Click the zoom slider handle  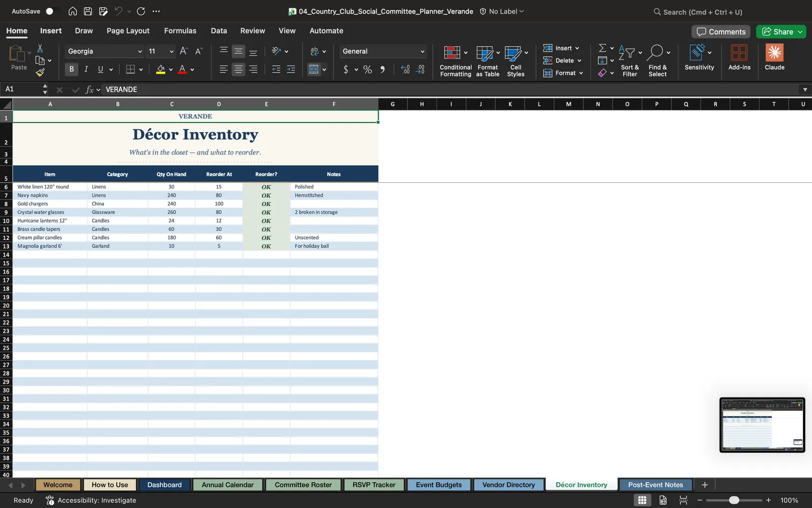coord(734,500)
